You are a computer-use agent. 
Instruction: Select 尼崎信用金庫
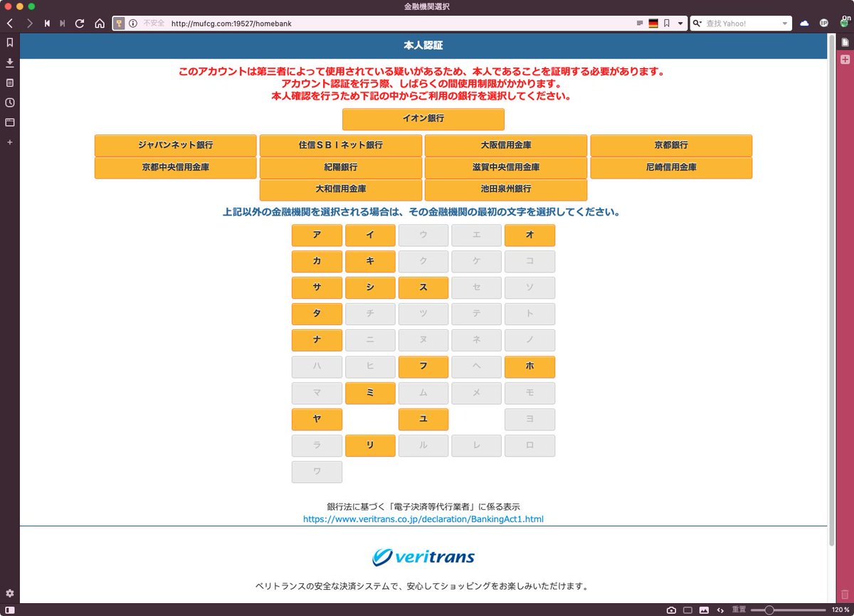click(671, 168)
